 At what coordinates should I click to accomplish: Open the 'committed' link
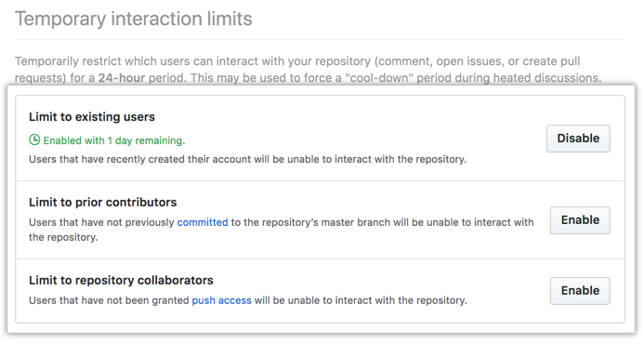coord(203,222)
